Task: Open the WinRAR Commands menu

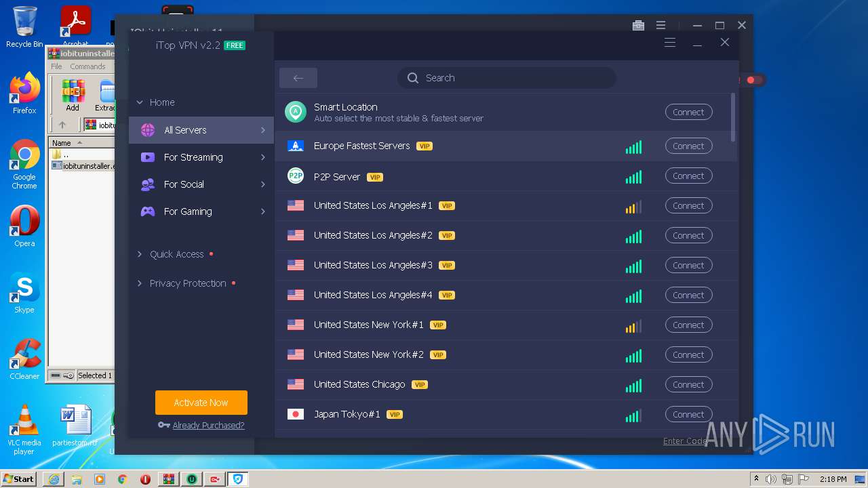Action: (87, 66)
